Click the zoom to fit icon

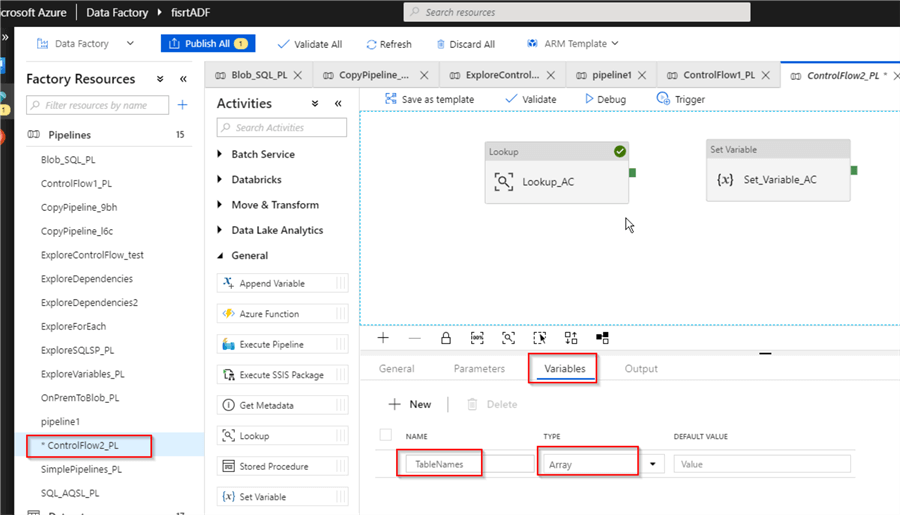(508, 338)
